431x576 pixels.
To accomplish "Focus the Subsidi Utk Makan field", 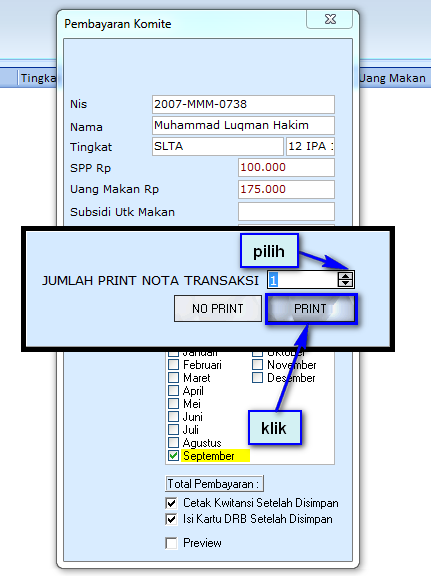I will [286, 212].
